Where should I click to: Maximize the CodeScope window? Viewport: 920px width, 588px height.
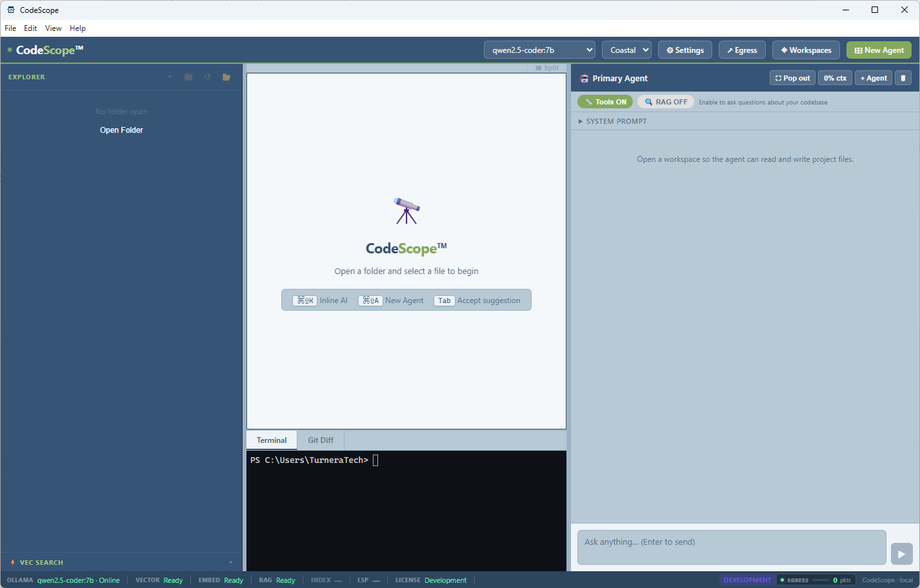[875, 10]
